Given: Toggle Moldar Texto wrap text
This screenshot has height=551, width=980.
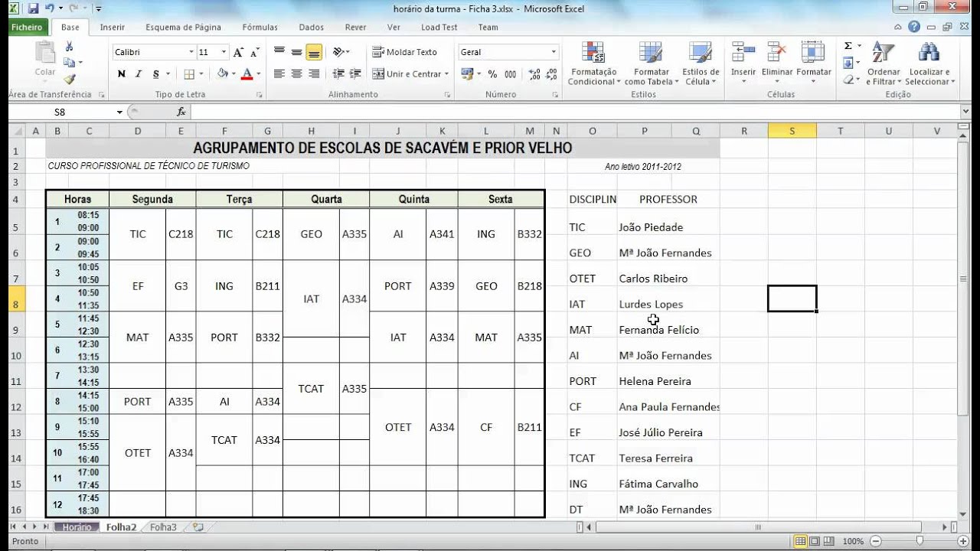Looking at the screenshot, I should 405,52.
